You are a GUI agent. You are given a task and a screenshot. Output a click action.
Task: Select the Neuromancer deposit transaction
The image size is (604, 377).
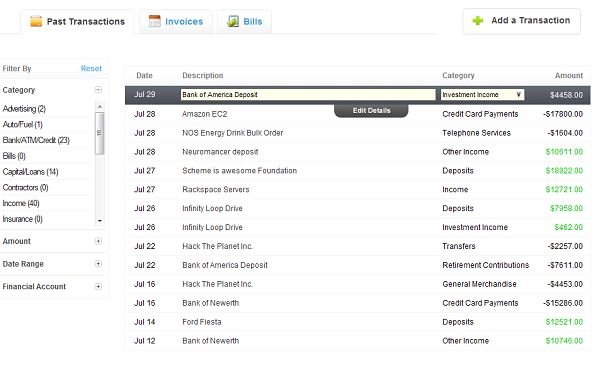tap(357, 152)
